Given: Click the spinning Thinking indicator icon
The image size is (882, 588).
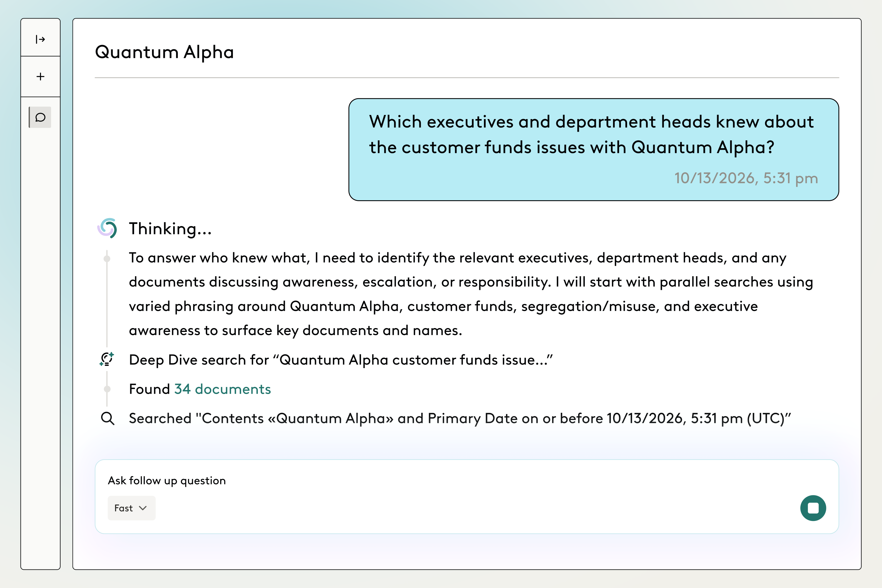Looking at the screenshot, I should [x=107, y=228].
